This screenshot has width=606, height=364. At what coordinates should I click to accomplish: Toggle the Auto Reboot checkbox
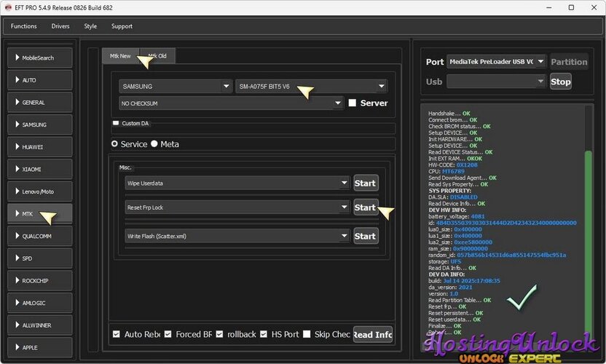pyautogui.click(x=117, y=334)
